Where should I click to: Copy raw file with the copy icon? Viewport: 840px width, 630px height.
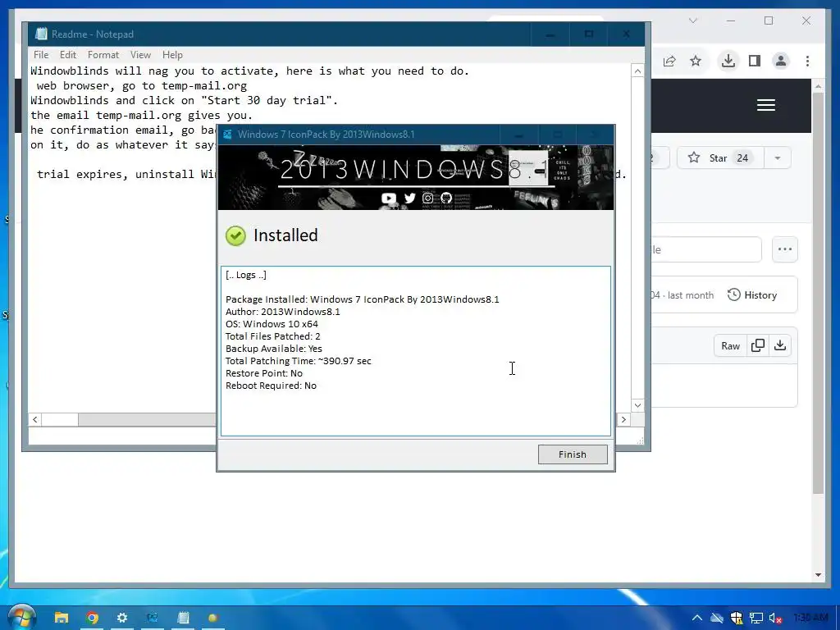click(x=757, y=346)
